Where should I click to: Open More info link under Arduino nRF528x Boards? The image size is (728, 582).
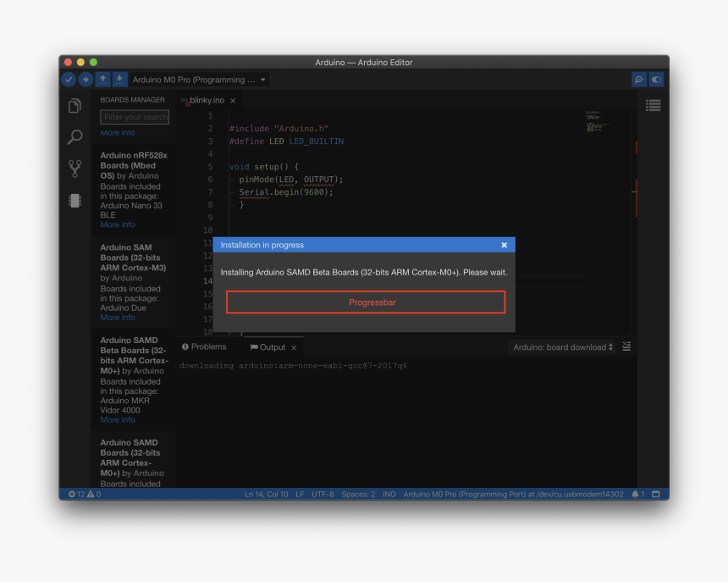pos(118,224)
